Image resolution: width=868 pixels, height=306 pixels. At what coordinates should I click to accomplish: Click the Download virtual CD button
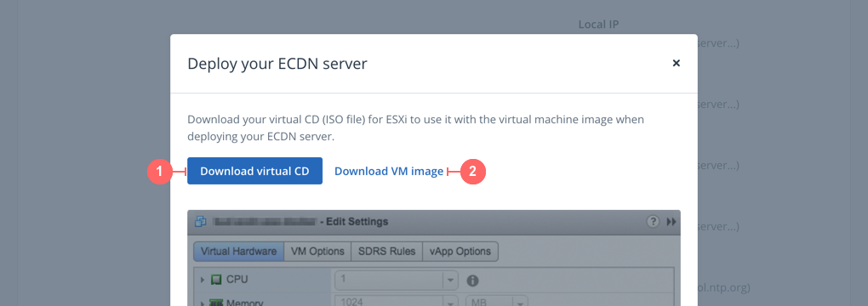(x=254, y=171)
